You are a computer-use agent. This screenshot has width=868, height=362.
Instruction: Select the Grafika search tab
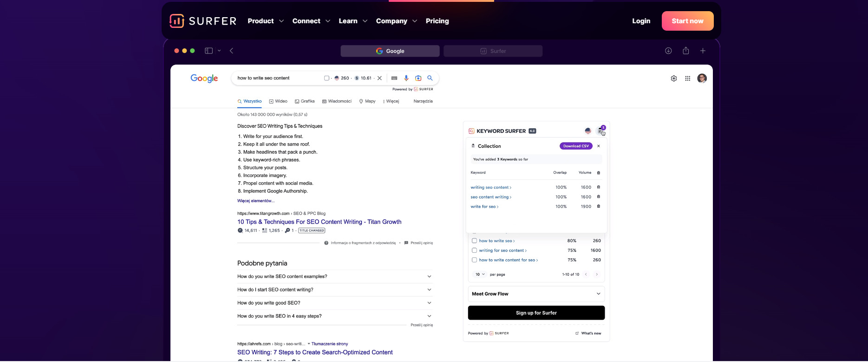pyautogui.click(x=305, y=101)
